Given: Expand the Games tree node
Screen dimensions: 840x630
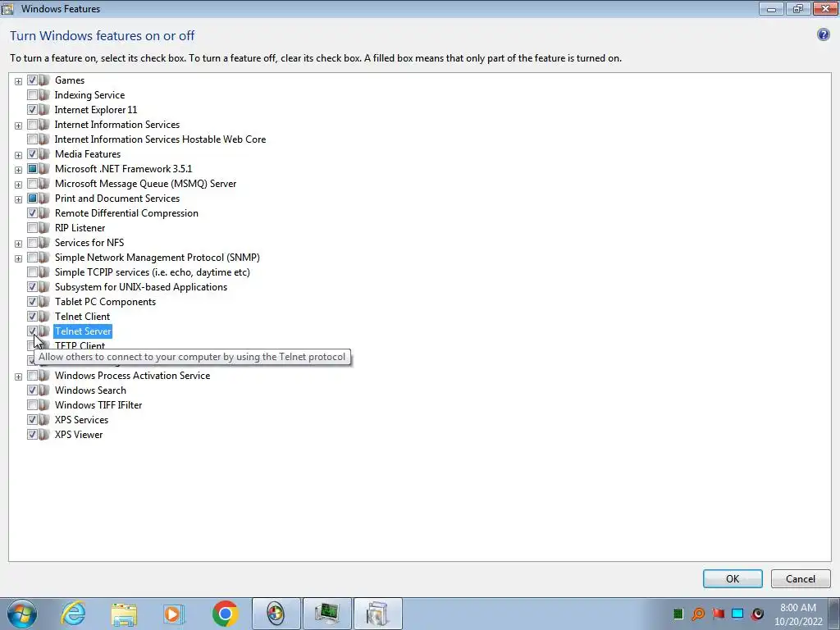Looking at the screenshot, I should [18, 81].
